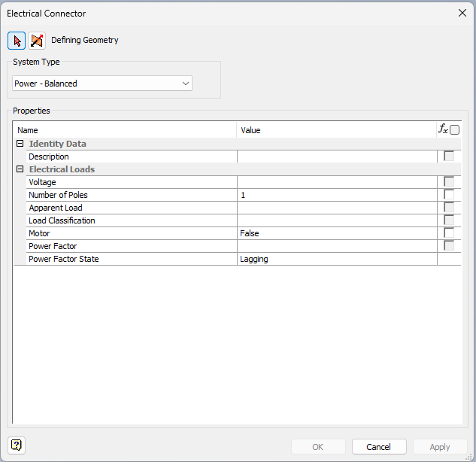Click the Defining Geometry label

click(x=85, y=40)
